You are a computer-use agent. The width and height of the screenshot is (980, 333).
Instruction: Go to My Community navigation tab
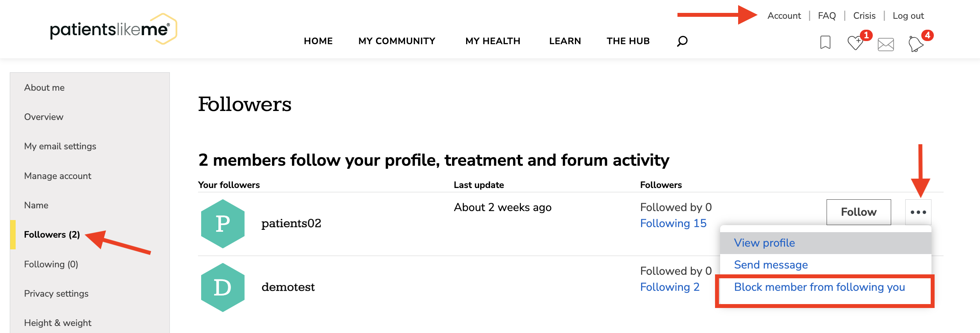[x=397, y=41]
